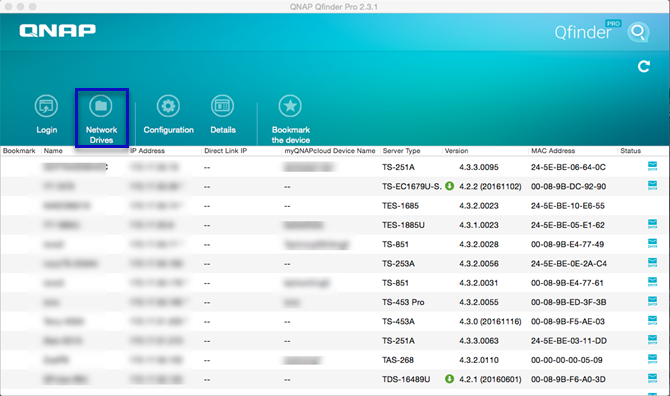Viewport: 670px width, 396px height.
Task: Click update arrow icon for TDS-16489U
Action: pos(449,379)
